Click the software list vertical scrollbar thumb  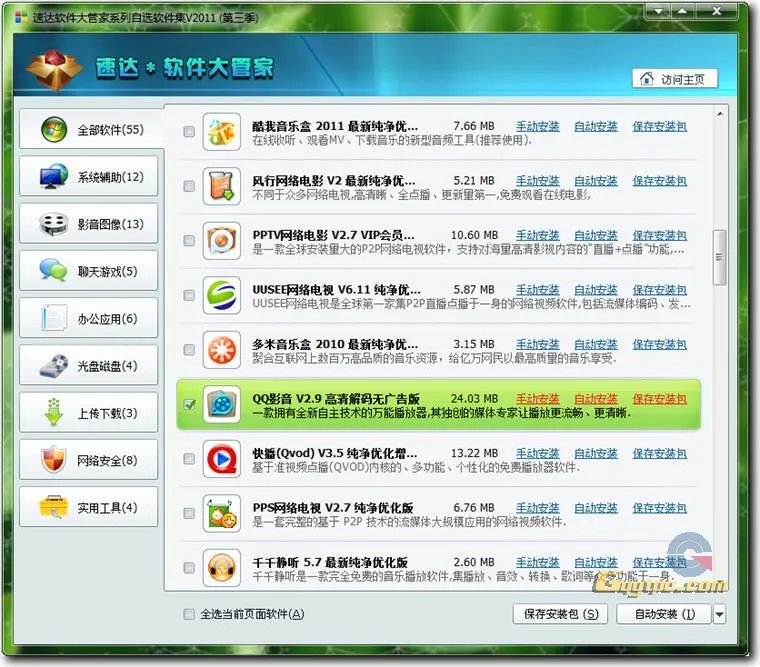coord(718,258)
